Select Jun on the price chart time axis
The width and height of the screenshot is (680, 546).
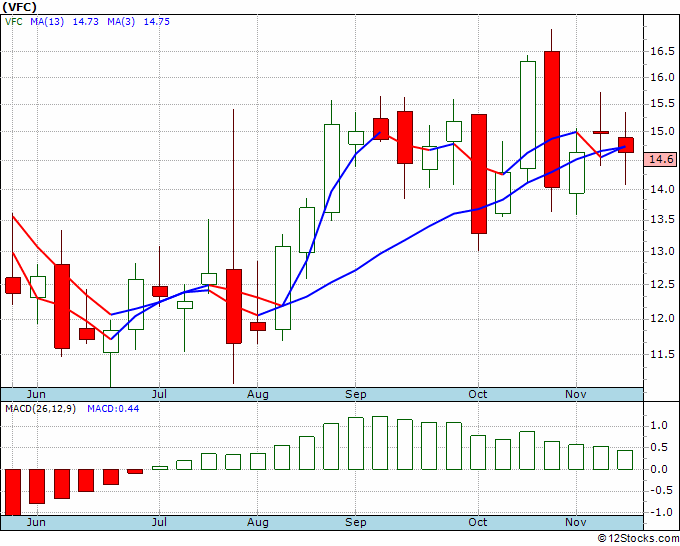click(36, 394)
